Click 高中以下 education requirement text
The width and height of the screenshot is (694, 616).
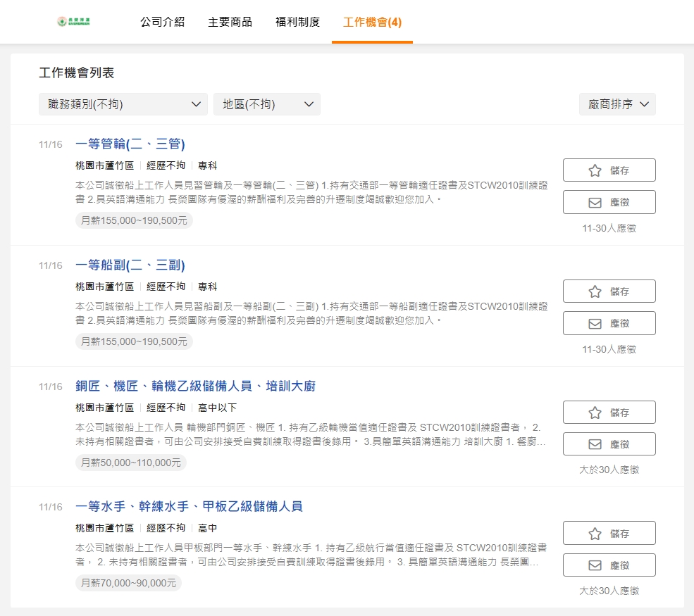click(x=217, y=408)
